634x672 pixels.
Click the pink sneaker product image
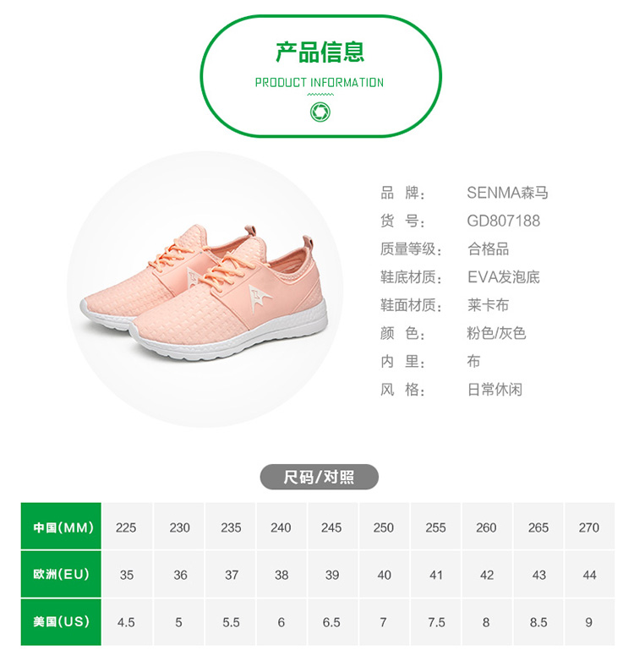coord(205,292)
